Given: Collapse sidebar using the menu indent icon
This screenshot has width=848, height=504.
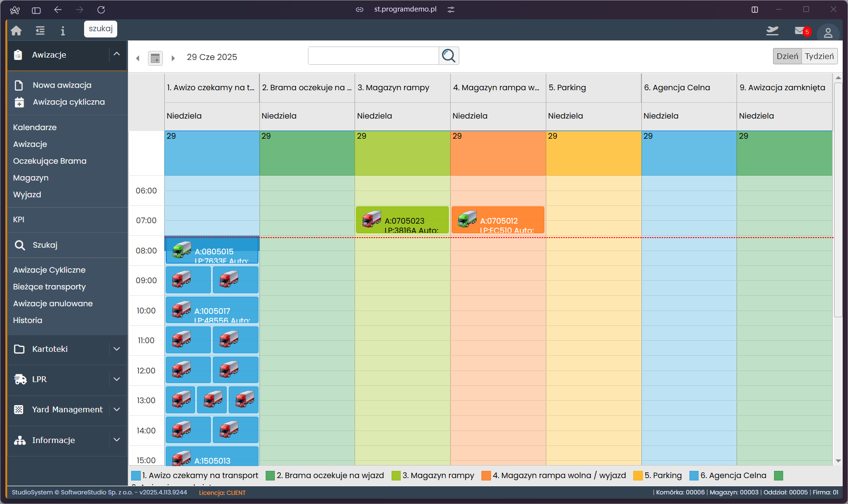Looking at the screenshot, I should 40,31.
